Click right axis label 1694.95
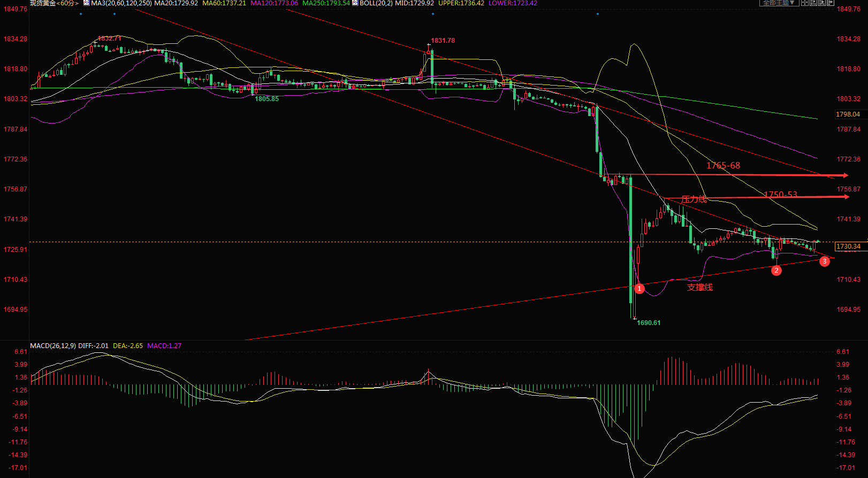Viewport: 868px width, 478px height. click(849, 310)
